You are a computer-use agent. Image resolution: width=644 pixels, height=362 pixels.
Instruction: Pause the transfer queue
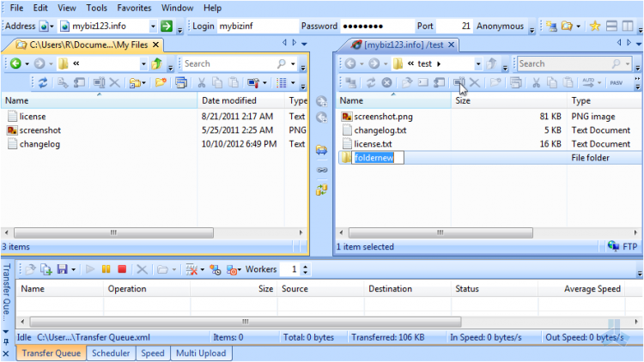pyautogui.click(x=106, y=269)
